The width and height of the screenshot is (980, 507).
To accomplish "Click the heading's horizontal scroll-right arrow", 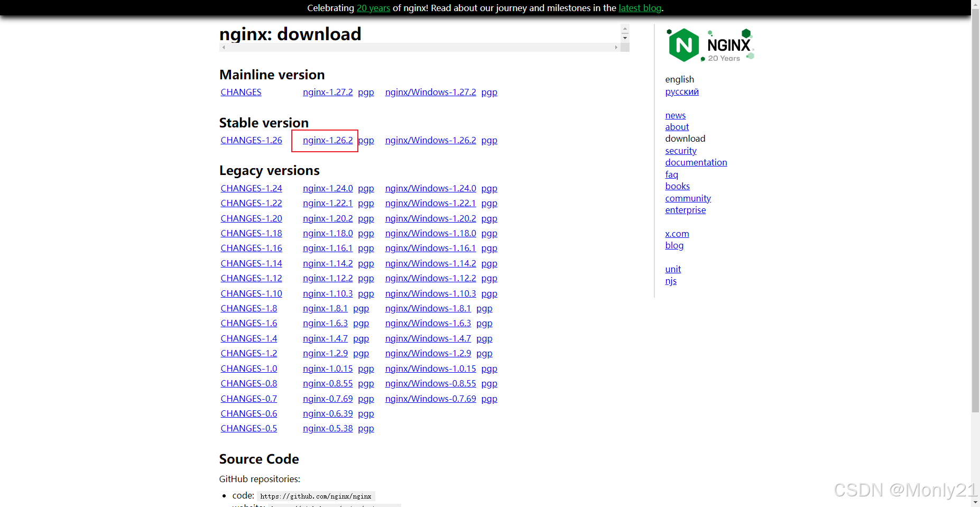I will pos(616,48).
